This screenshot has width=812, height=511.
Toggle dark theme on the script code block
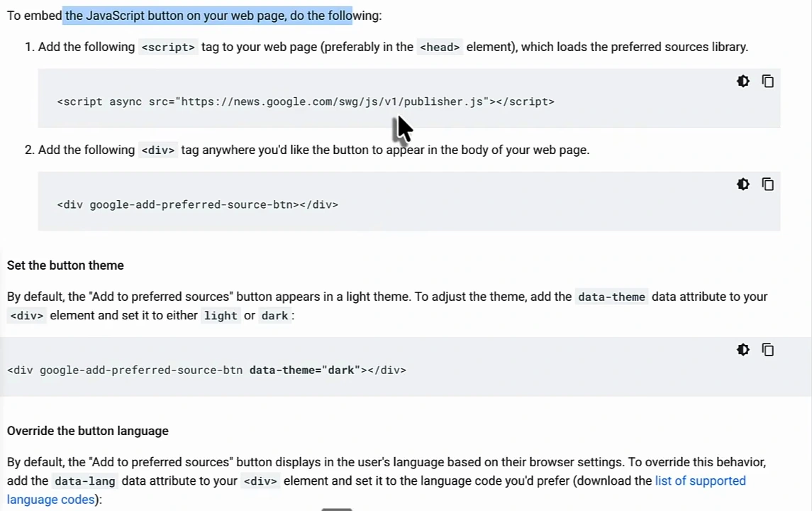click(x=743, y=82)
